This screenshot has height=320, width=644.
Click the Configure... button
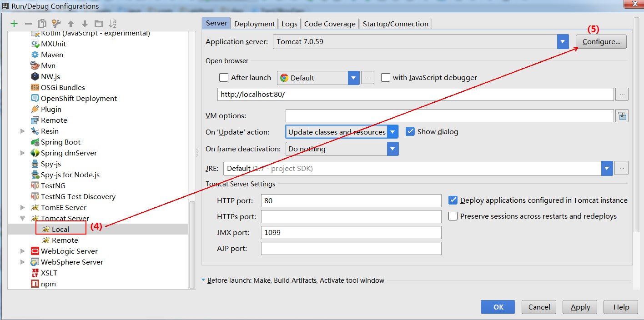601,41
